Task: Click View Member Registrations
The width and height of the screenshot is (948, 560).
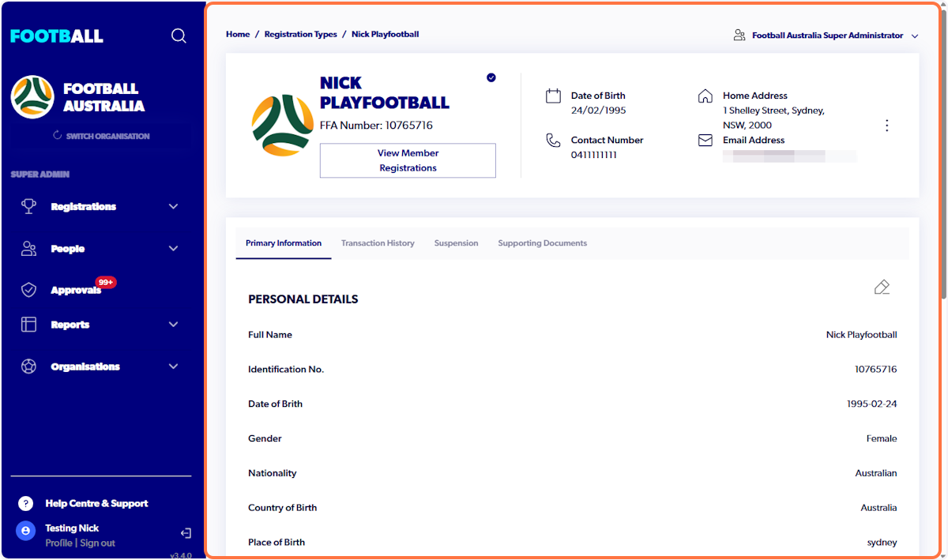Action: 408,160
